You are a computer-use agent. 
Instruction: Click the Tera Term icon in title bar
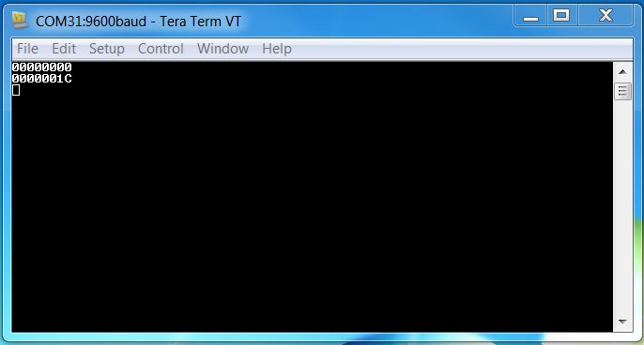click(x=20, y=20)
